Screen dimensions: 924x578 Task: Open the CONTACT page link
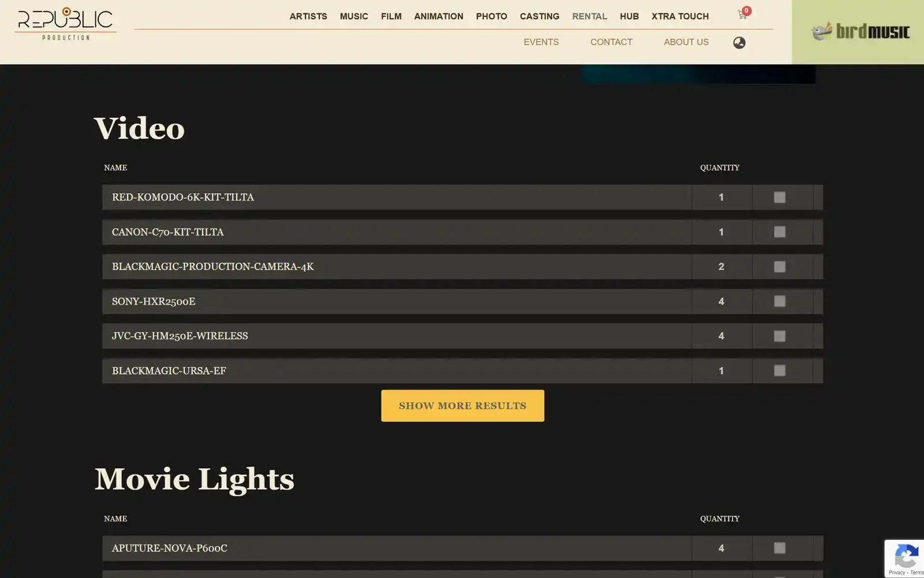[x=611, y=42]
